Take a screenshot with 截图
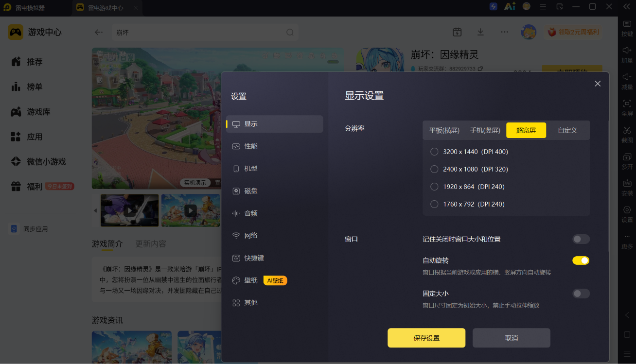 [x=627, y=135]
